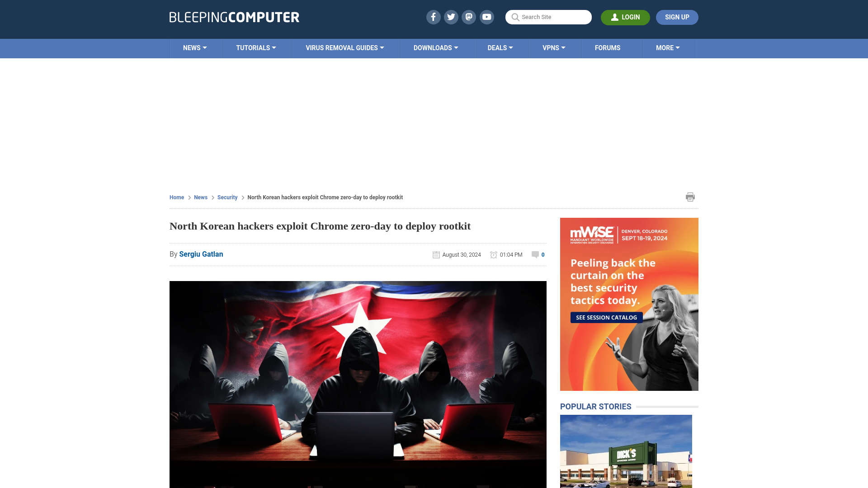Viewport: 868px width, 488px height.
Task: Click the comments icon showing 0 comments
Action: click(535, 254)
